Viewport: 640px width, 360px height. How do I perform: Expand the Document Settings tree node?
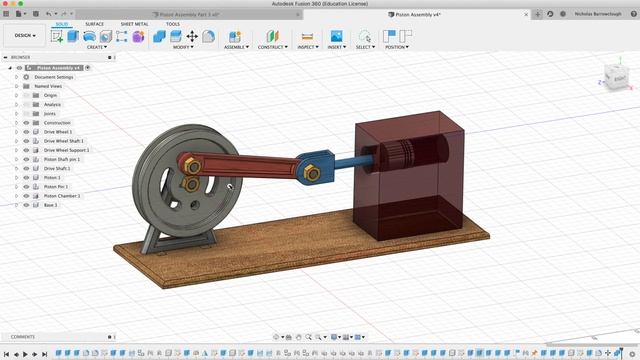pos(16,77)
